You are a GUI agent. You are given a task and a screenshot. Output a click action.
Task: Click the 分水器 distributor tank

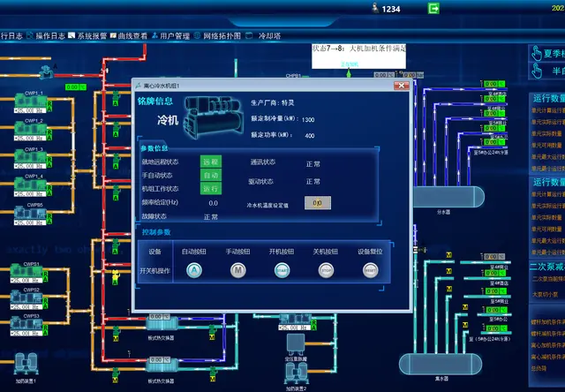click(x=448, y=197)
